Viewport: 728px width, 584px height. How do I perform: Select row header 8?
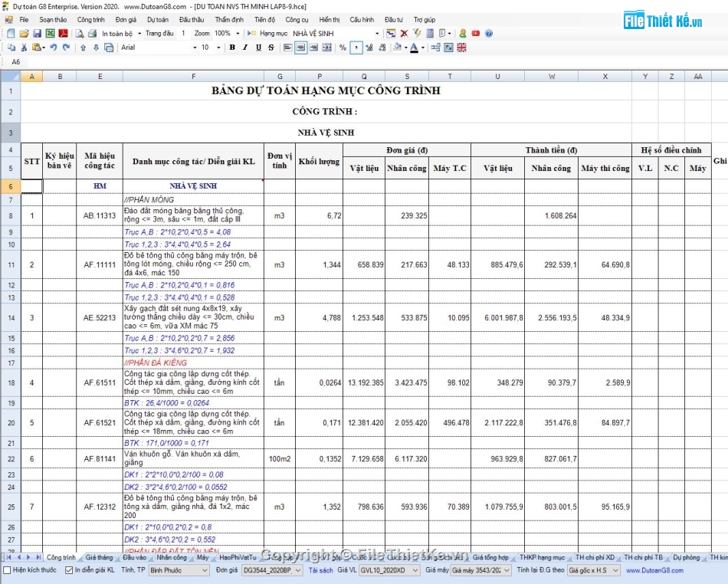[x=11, y=216]
